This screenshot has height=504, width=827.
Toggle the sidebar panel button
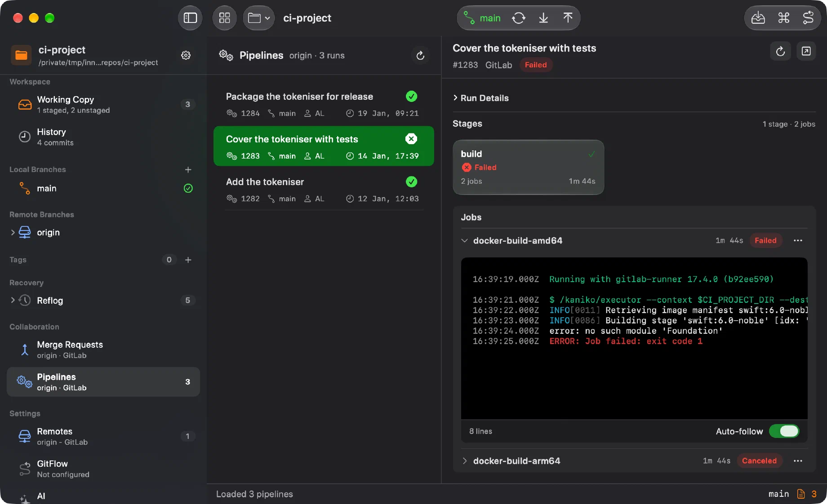point(190,18)
